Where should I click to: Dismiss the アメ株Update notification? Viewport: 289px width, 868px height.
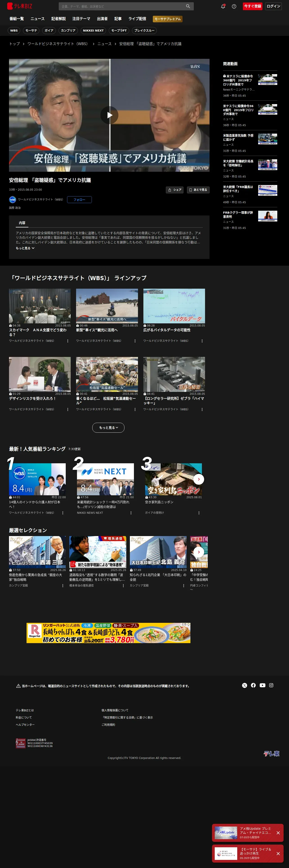[278, 833]
